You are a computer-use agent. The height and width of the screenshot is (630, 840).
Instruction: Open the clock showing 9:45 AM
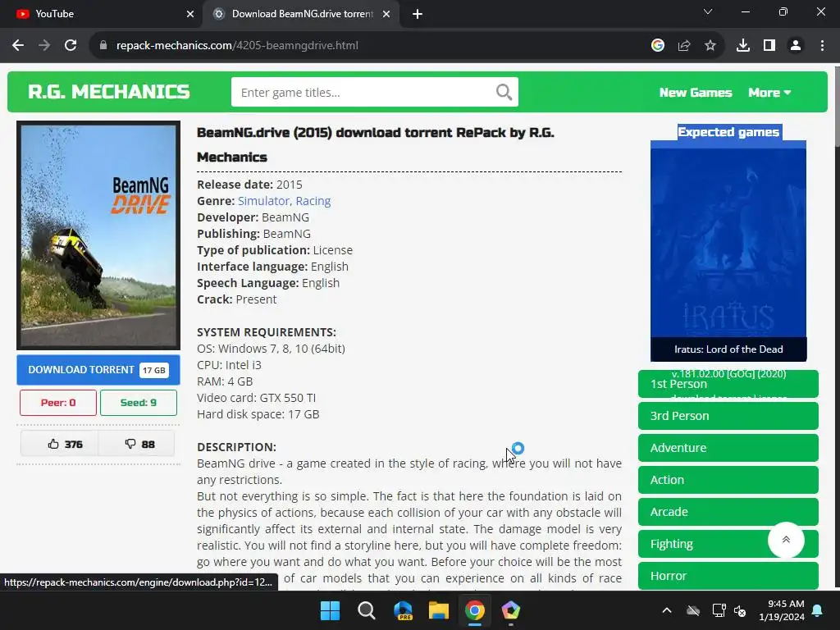(x=781, y=610)
